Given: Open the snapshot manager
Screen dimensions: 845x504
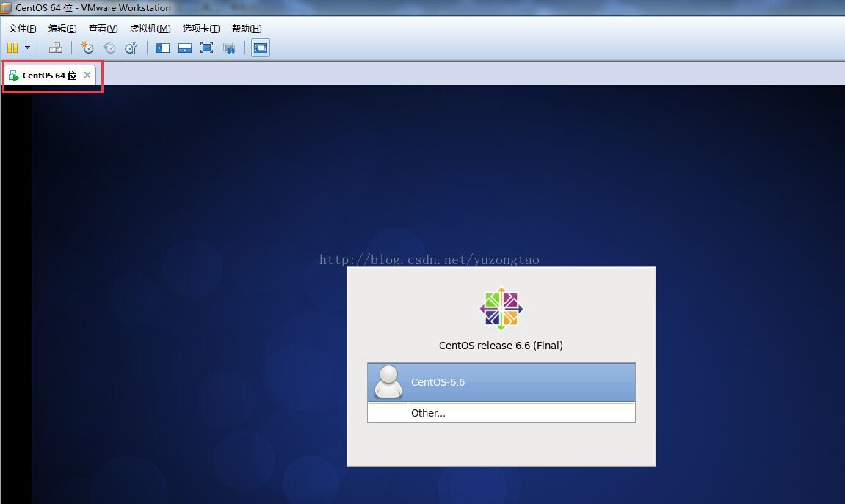Looking at the screenshot, I should [131, 48].
